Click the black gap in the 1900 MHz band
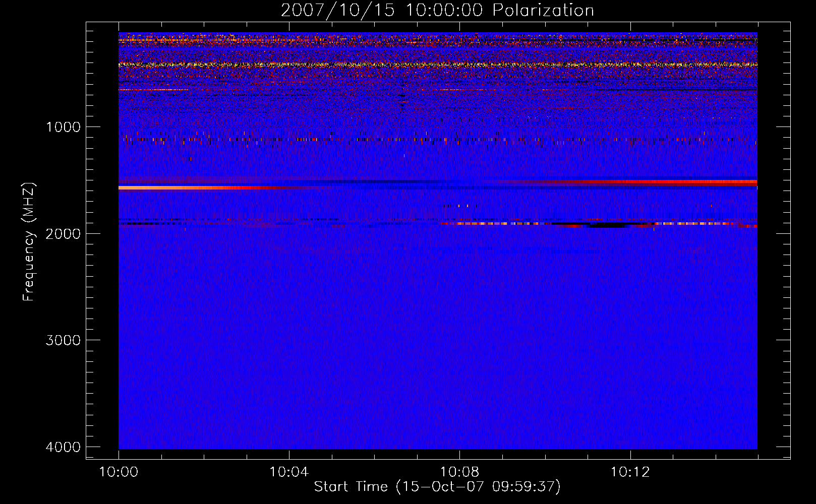 pyautogui.click(x=605, y=225)
